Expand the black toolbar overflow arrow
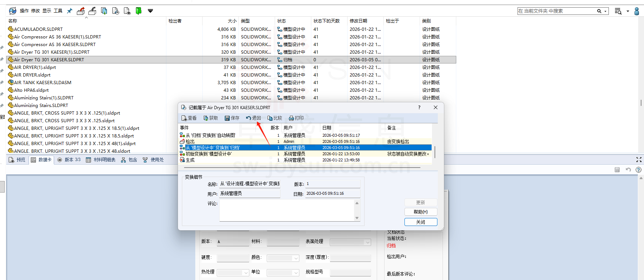The width and height of the screenshot is (644, 280). tap(150, 11)
